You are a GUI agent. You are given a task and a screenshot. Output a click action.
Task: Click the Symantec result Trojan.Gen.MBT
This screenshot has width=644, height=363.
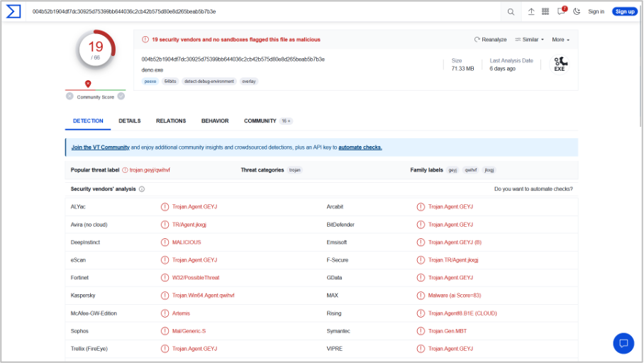pos(448,331)
